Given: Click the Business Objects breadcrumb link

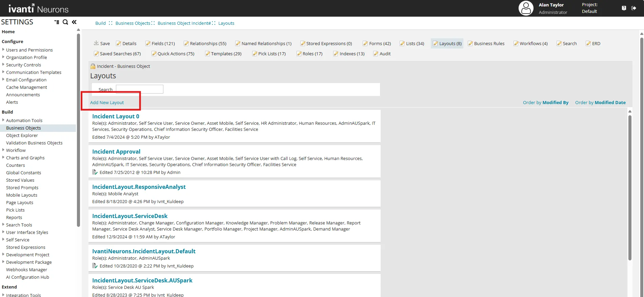Looking at the screenshot, I should (133, 23).
